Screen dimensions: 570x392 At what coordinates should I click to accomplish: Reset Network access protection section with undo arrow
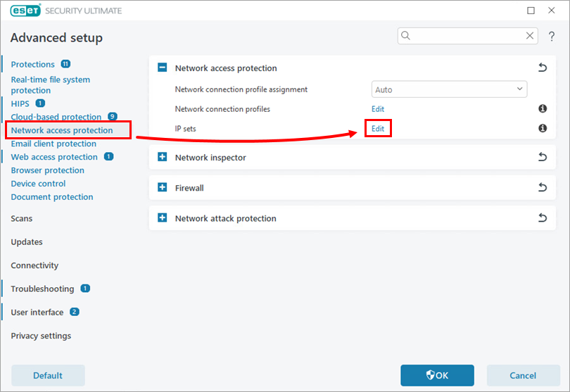542,68
